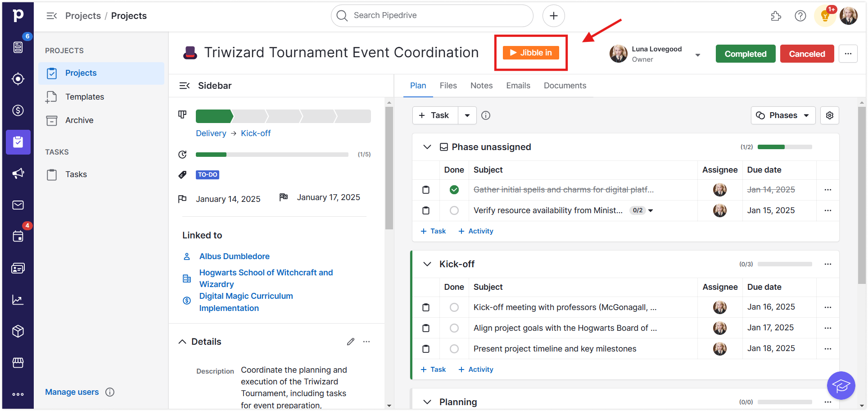
Task: Mark Present project timeline task as done
Action: click(454, 349)
